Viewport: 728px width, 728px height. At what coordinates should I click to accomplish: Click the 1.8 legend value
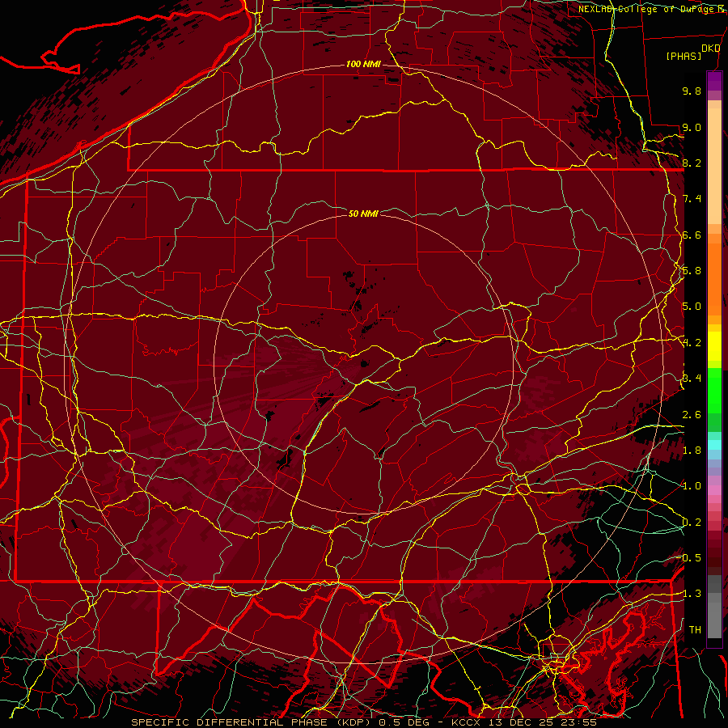[692, 451]
